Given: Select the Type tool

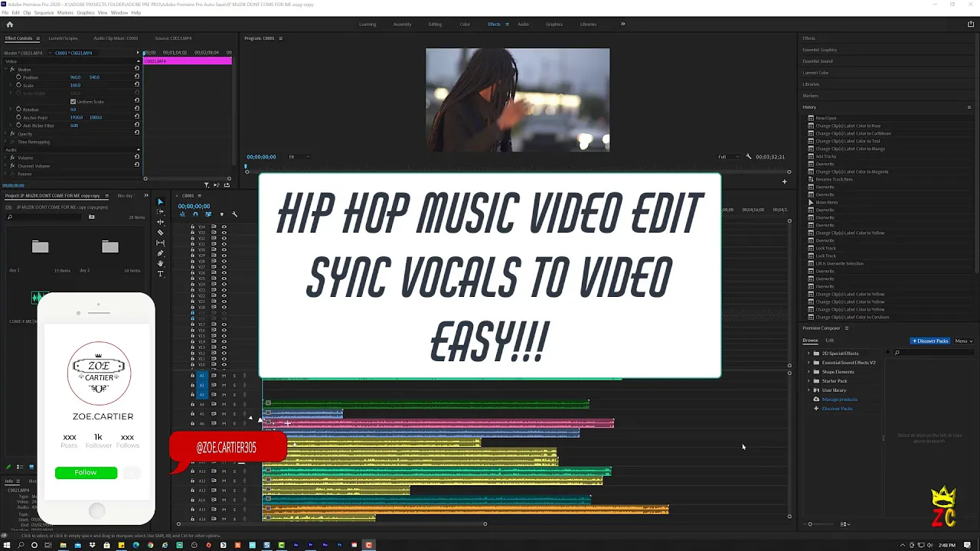Looking at the screenshot, I should tap(160, 273).
